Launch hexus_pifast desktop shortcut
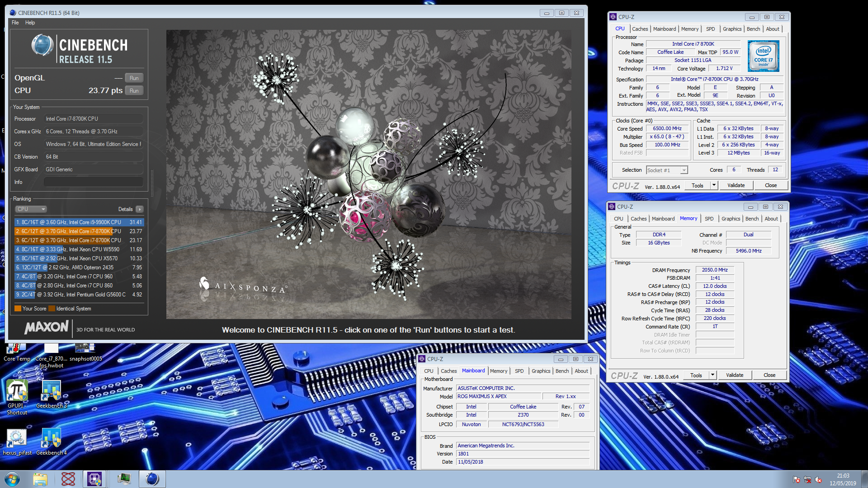868x488 pixels. pos(17,442)
